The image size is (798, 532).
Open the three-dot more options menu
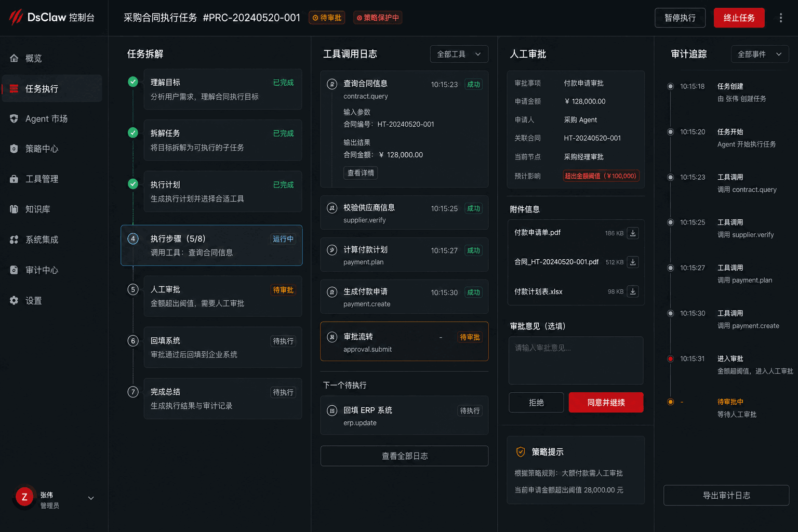[780, 18]
